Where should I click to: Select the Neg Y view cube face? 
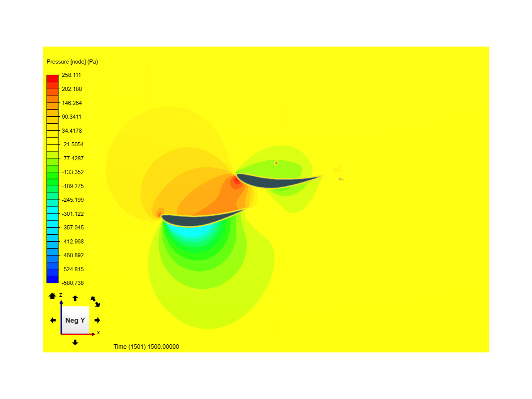point(75,320)
